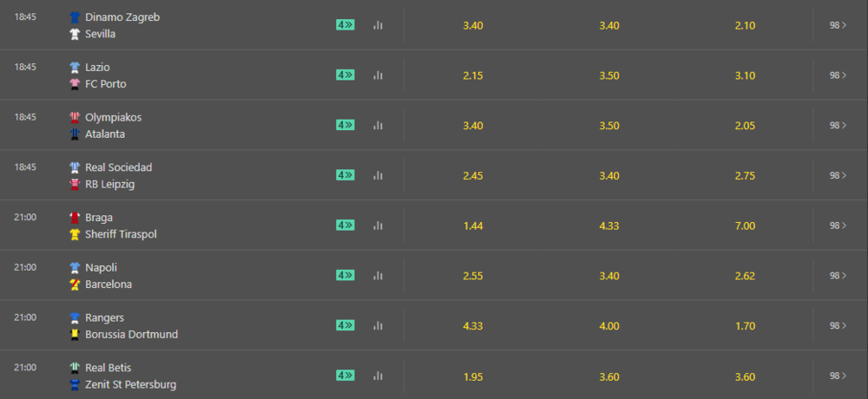Screen dimensions: 868x399
Task: Select draw odds 4.33 in Braga match
Action: click(609, 226)
